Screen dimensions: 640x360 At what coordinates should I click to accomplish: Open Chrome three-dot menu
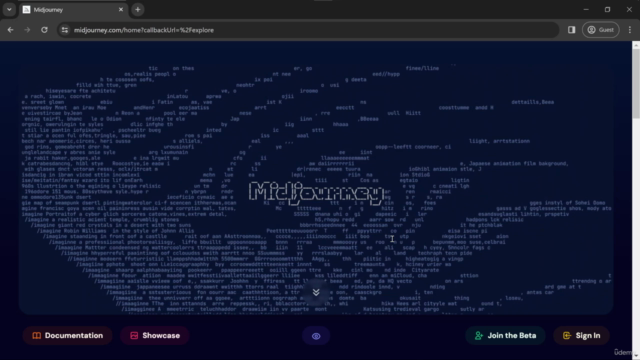click(630, 30)
